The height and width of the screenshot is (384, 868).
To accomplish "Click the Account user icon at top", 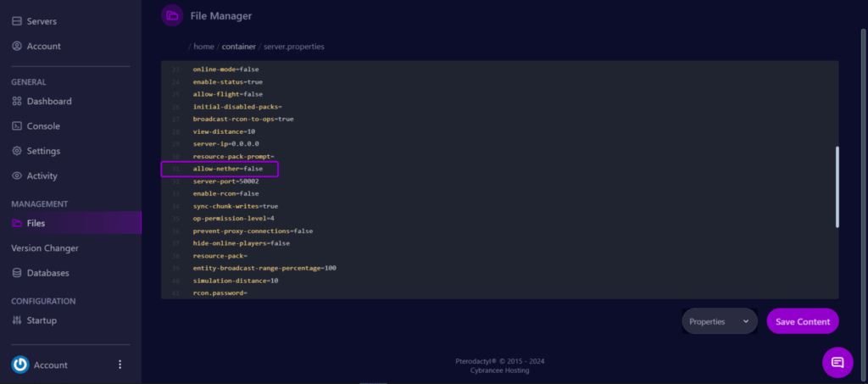I will [17, 46].
